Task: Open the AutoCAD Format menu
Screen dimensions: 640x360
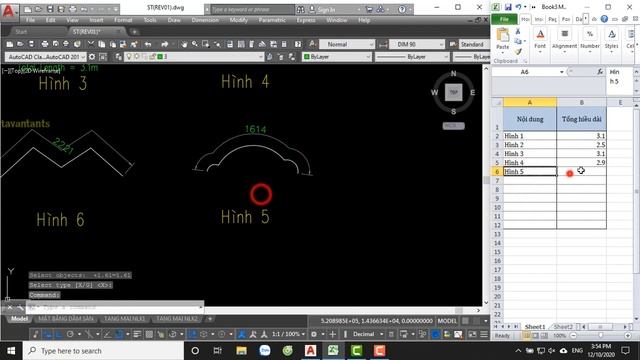Action: 123,20
